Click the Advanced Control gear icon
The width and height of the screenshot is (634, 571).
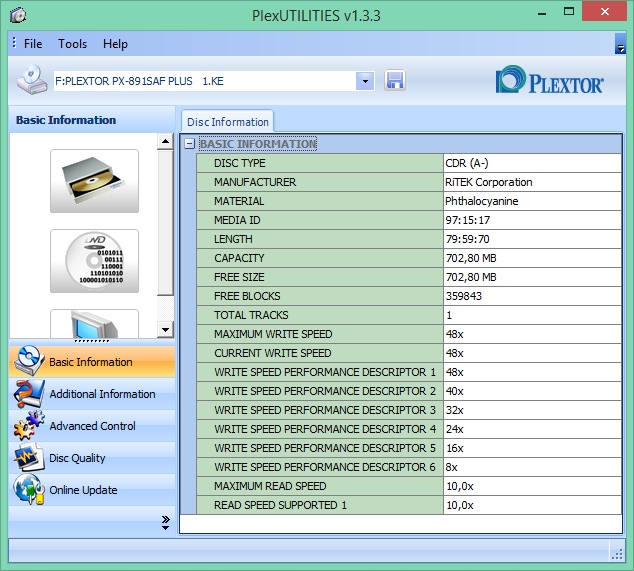pos(28,426)
